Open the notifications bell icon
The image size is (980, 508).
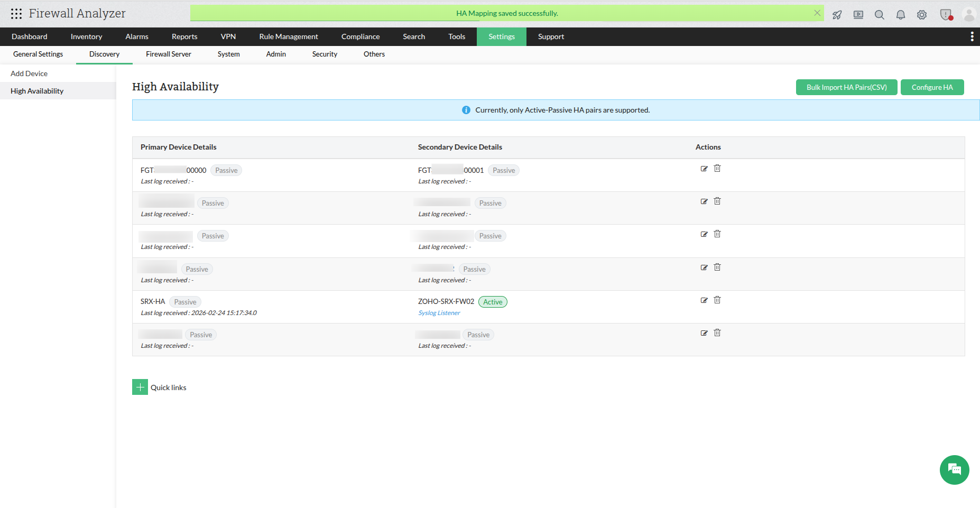[x=901, y=15]
